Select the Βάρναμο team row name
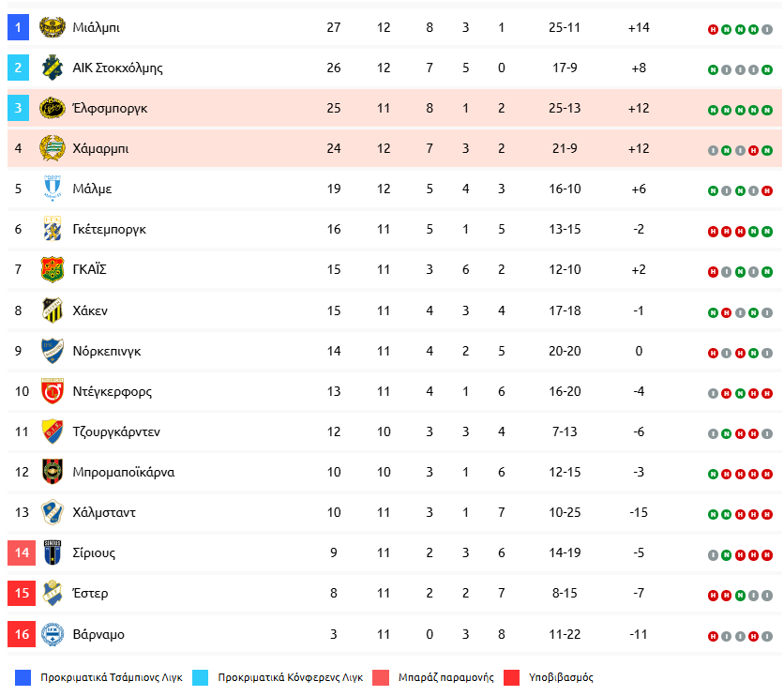784x696 pixels. (x=98, y=634)
